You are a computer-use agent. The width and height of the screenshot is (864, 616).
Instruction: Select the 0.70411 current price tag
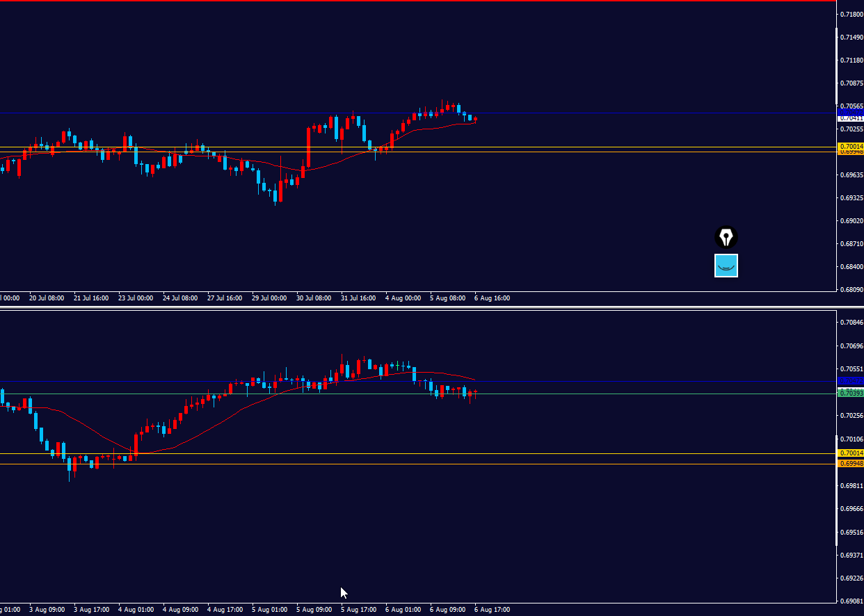point(851,118)
